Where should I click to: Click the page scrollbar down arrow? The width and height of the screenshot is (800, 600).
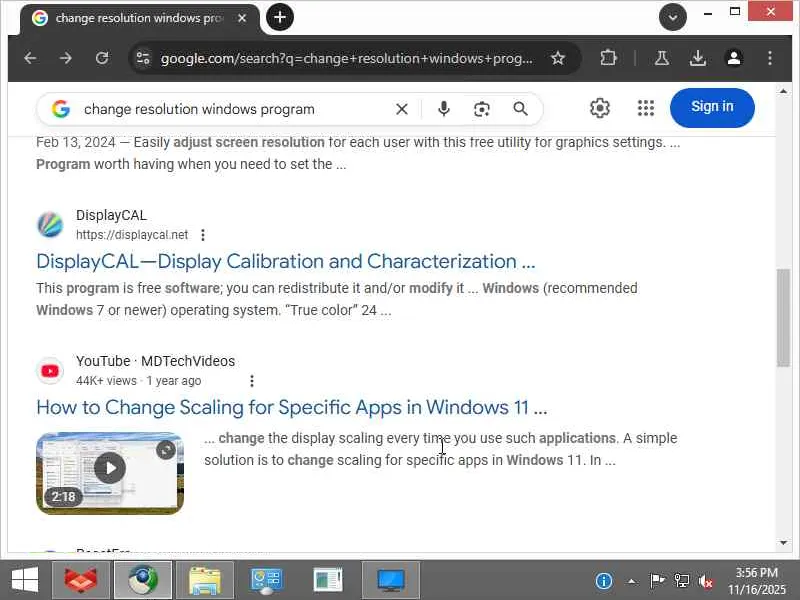pos(783,543)
